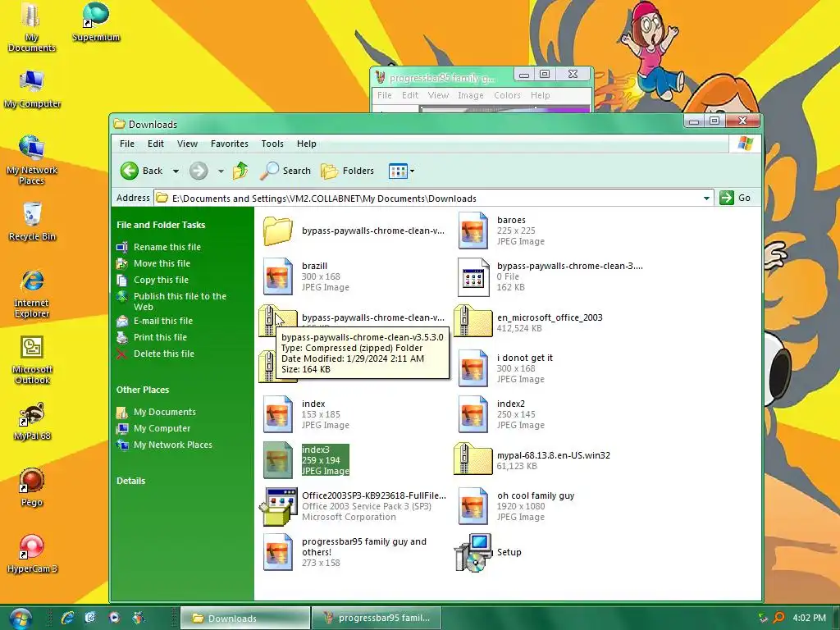840x630 pixels.
Task: Click the Pego desktop shortcut
Action: (x=32, y=487)
